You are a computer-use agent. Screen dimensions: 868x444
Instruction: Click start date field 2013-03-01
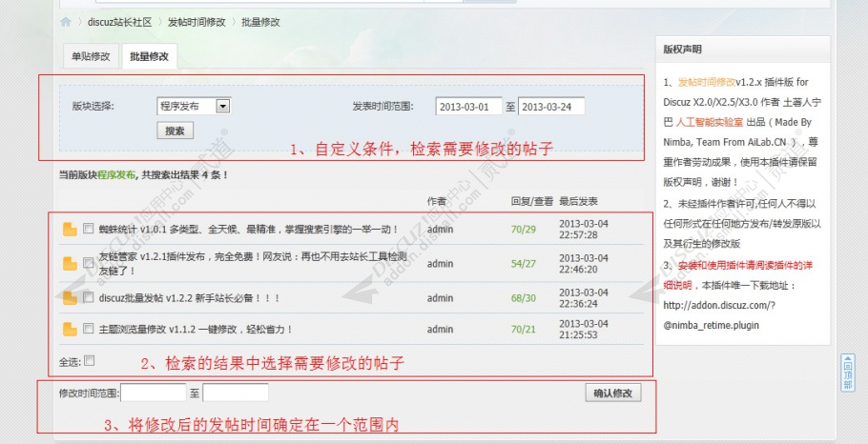pos(468,107)
